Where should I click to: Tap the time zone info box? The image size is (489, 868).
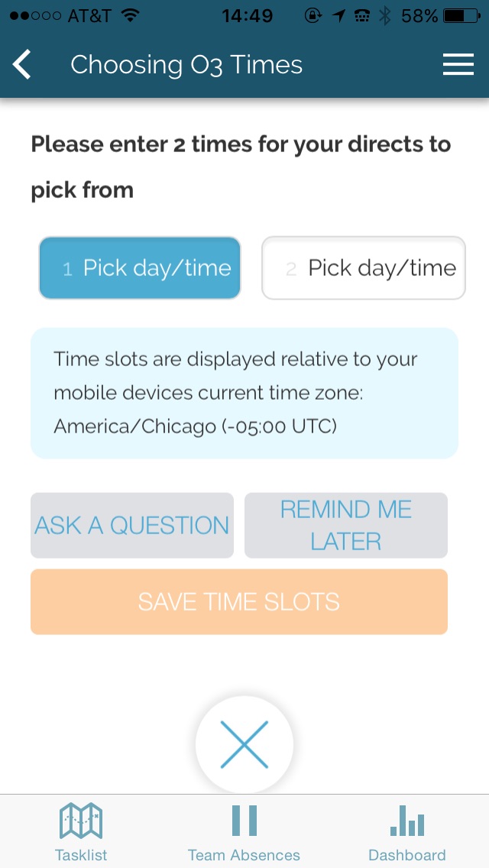[x=244, y=393]
